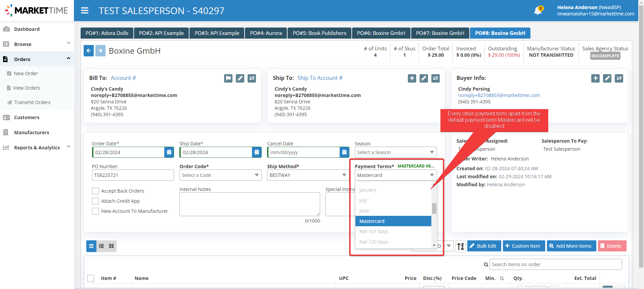Open View Orders in sidebar

(x=27, y=88)
